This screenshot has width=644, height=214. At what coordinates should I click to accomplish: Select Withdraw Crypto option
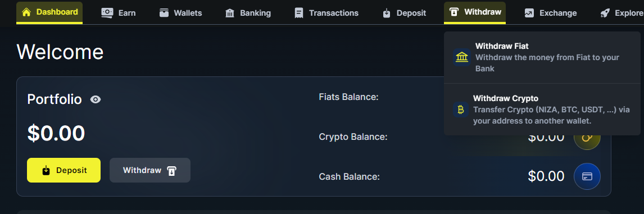click(x=542, y=110)
